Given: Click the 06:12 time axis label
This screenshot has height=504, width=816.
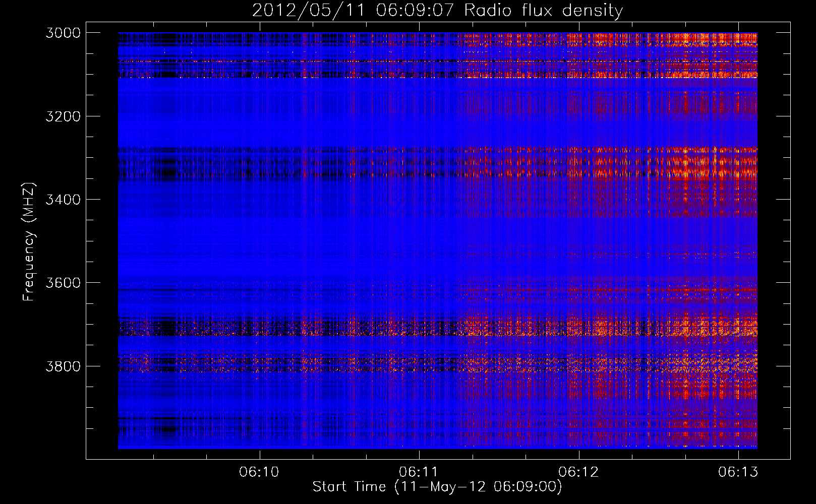Looking at the screenshot, I should pos(578,472).
